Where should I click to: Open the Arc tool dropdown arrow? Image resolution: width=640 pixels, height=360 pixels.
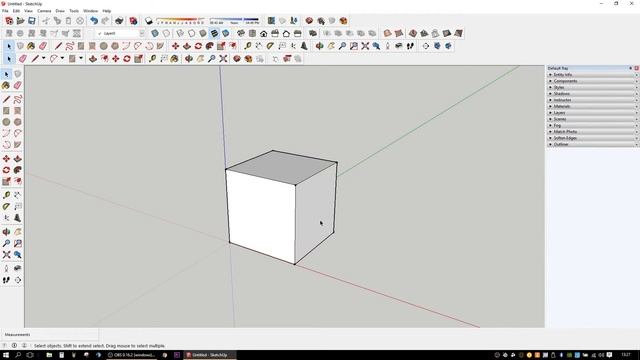pos(62,58)
